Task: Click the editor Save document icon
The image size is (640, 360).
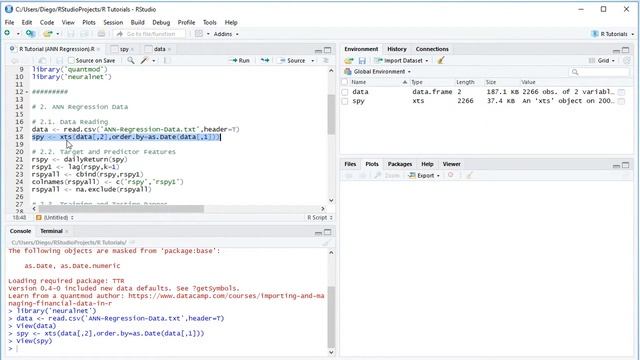Action: [59, 60]
